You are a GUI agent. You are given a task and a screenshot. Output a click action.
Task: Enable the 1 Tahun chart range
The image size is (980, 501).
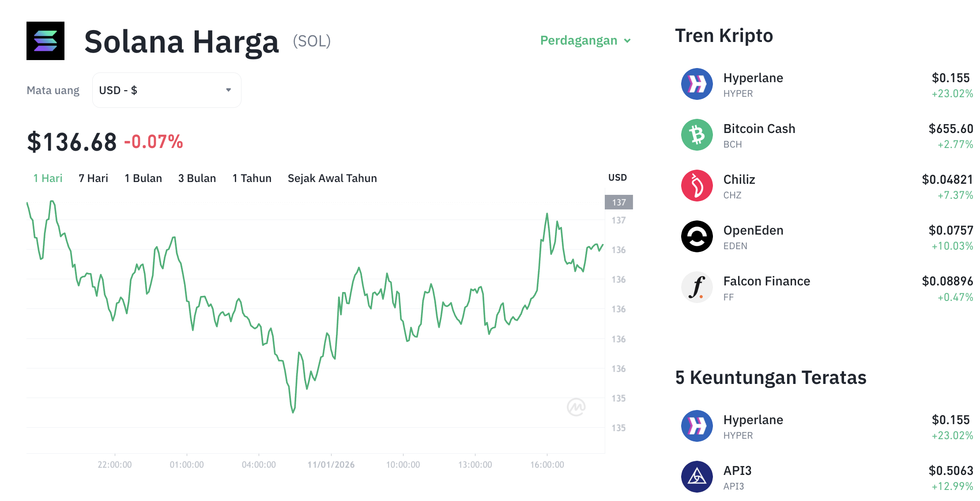click(251, 178)
